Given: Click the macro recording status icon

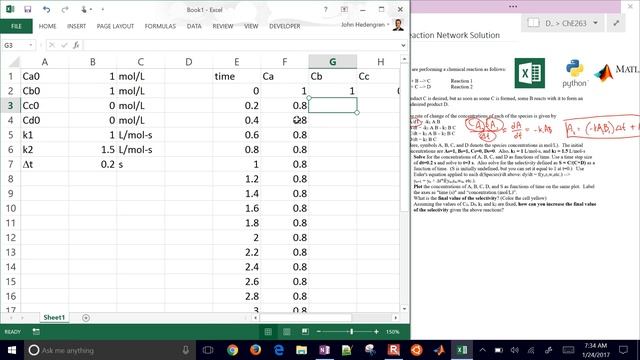Looking at the screenshot, I should pos(36,332).
